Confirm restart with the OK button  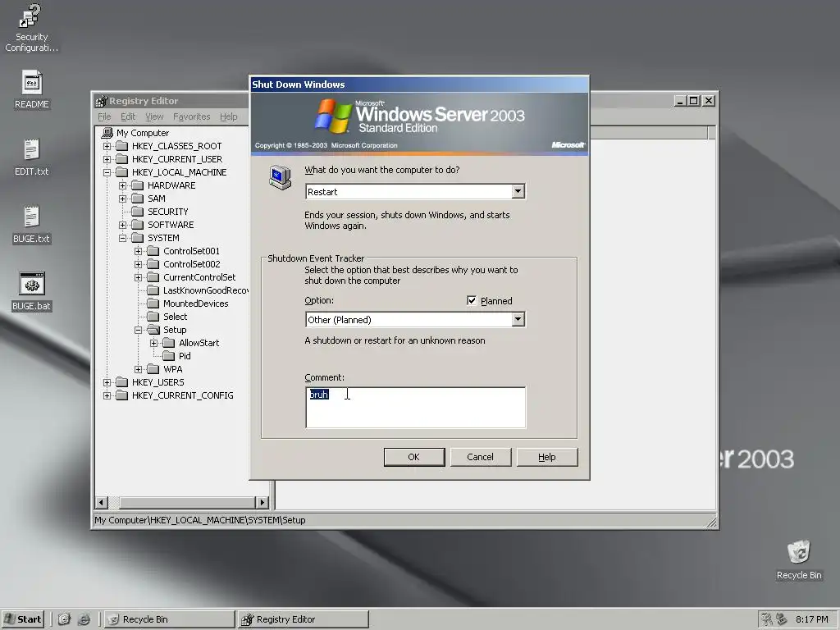414,457
